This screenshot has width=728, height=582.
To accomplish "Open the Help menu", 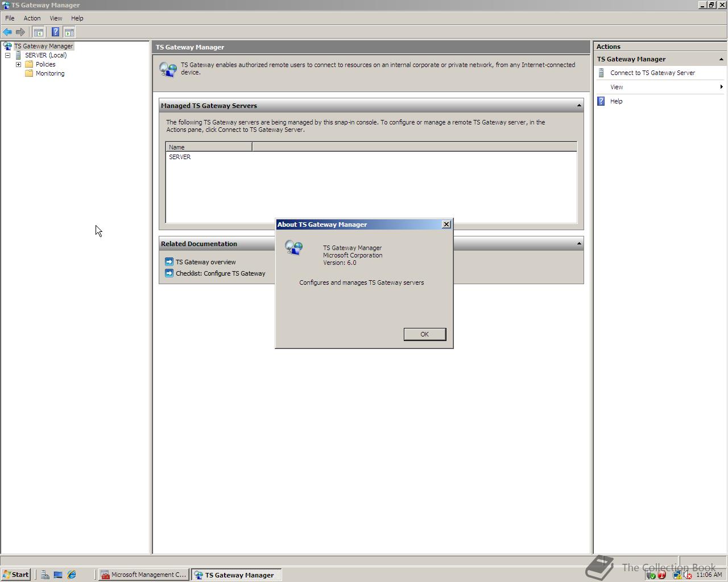I will point(77,18).
